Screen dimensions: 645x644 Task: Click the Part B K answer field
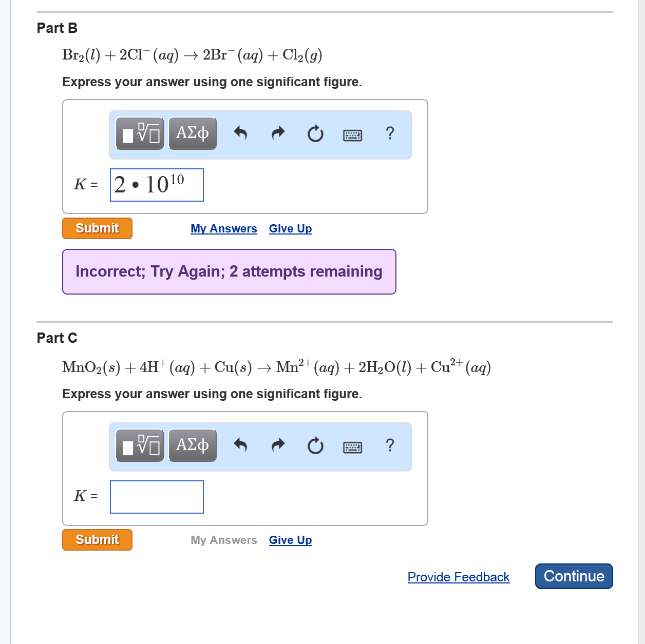pos(157,185)
